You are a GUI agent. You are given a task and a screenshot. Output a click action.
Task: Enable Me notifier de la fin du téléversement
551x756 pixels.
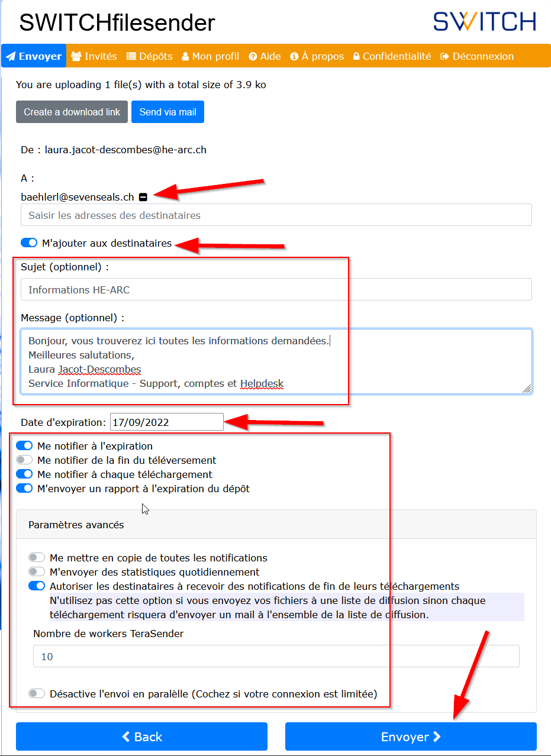24,460
